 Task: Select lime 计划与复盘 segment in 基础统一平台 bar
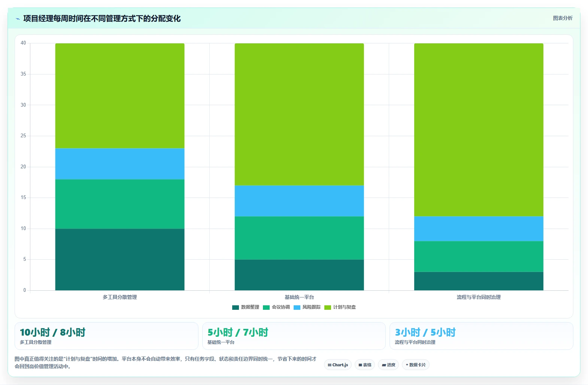point(299,114)
